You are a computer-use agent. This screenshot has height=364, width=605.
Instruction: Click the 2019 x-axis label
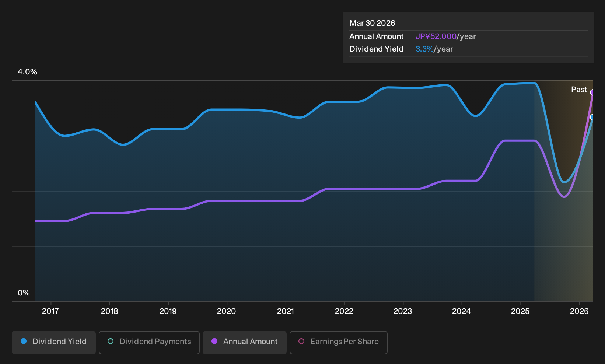coord(168,311)
